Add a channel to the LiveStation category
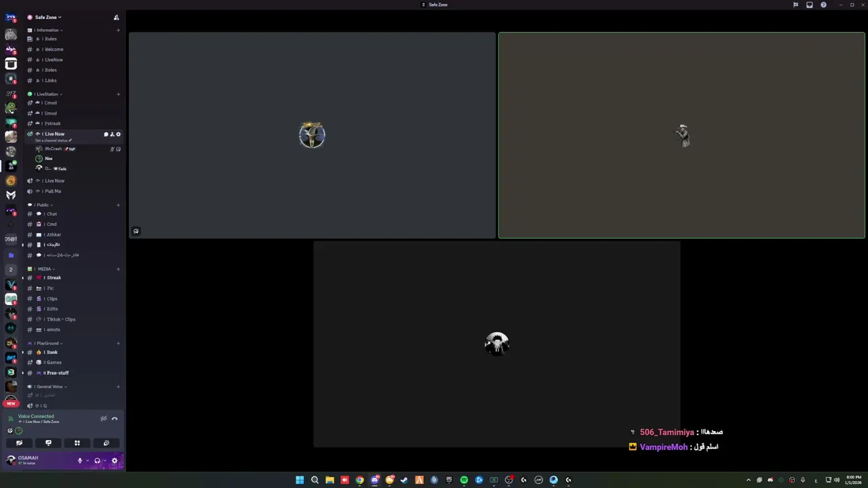The height and width of the screenshot is (488, 868). (x=118, y=94)
